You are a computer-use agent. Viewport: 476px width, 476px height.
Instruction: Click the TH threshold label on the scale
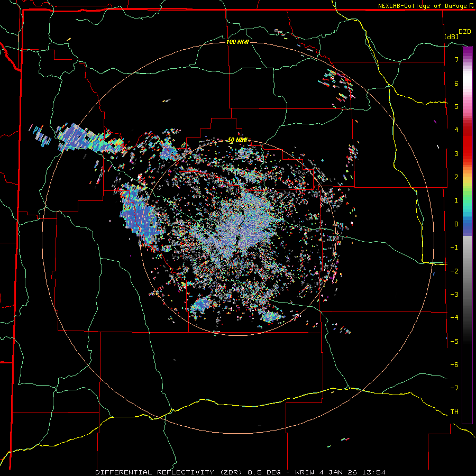454,412
